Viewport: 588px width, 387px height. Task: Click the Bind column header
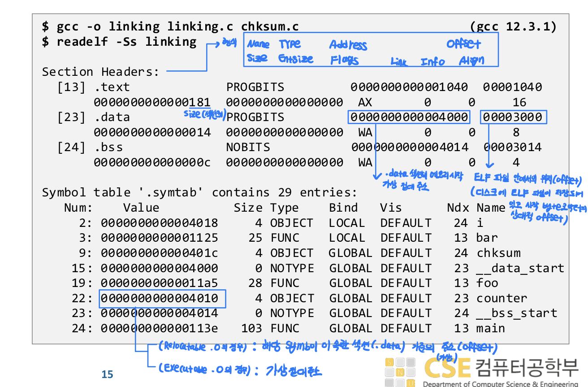pos(343,208)
